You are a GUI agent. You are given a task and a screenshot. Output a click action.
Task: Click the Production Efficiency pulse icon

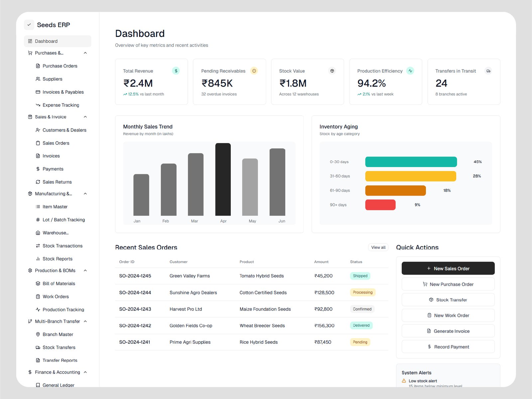[x=410, y=71]
